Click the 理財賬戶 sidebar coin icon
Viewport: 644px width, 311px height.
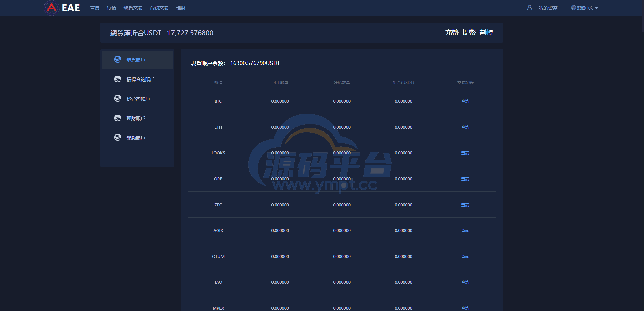click(x=117, y=118)
